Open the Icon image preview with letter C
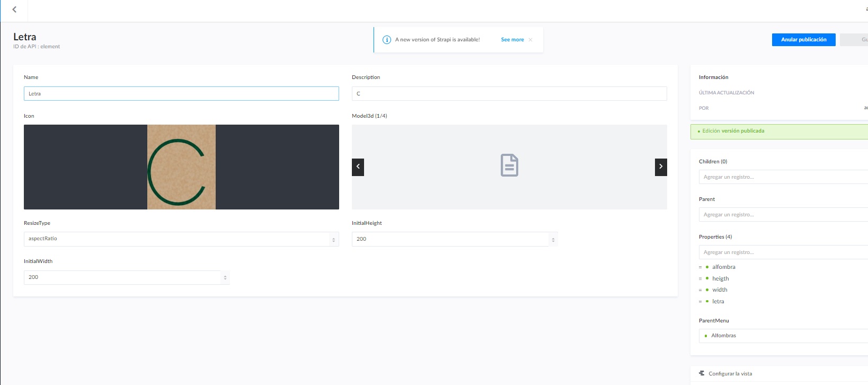The width and height of the screenshot is (868, 385). (181, 167)
